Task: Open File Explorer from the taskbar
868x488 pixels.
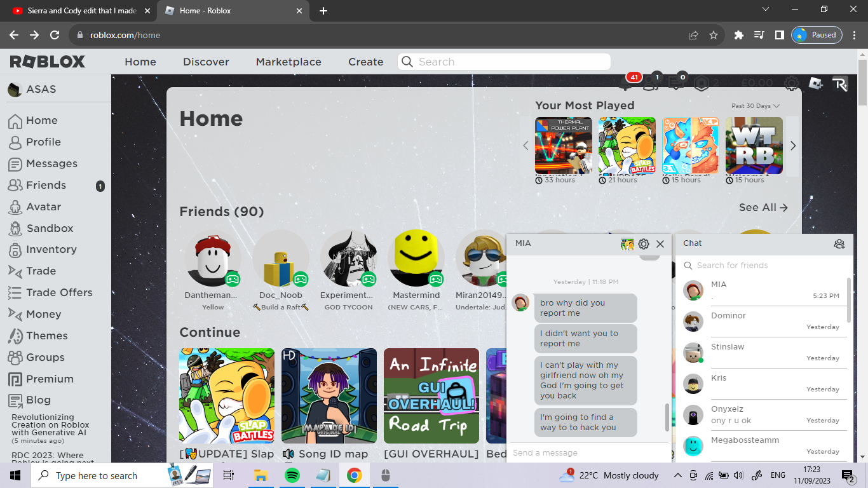Action: click(261, 475)
